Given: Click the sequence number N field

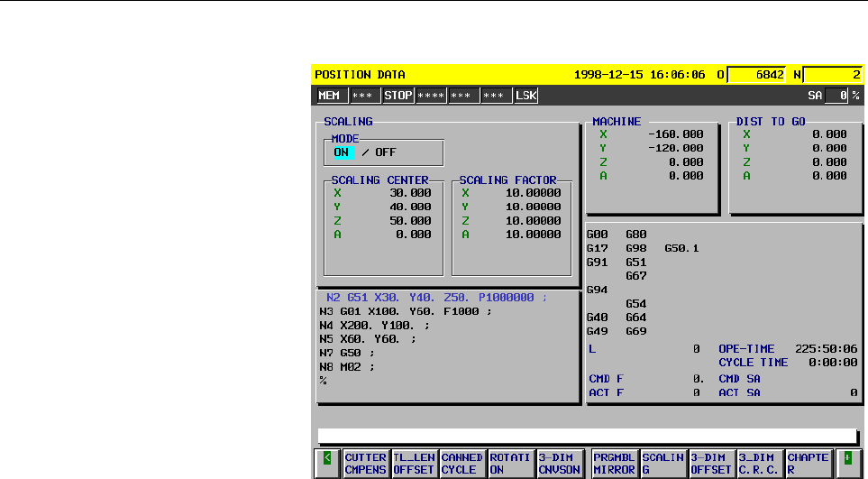Looking at the screenshot, I should 831,75.
